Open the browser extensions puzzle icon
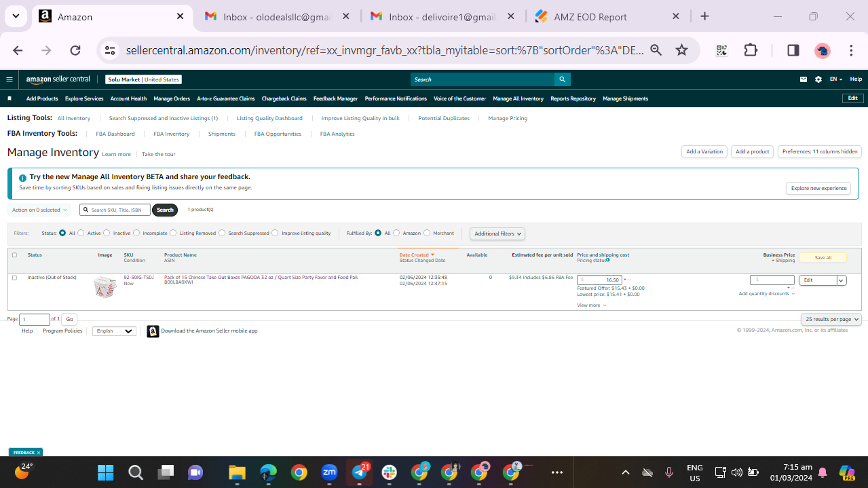The image size is (868, 488). pos(751,50)
